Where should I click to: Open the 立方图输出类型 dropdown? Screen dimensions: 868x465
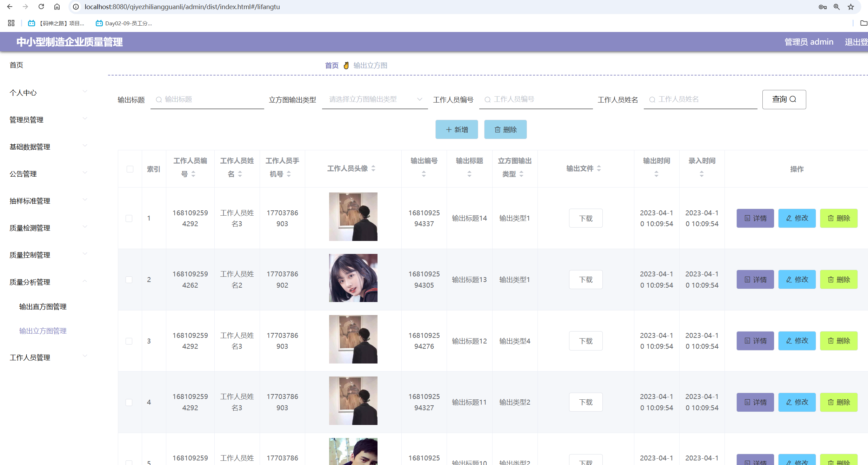pyautogui.click(x=375, y=99)
